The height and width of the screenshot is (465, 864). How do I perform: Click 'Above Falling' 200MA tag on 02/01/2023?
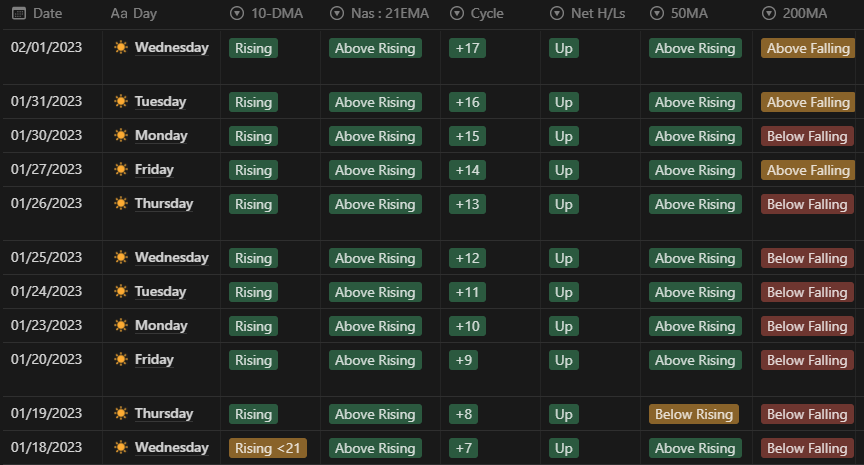[x=808, y=48]
